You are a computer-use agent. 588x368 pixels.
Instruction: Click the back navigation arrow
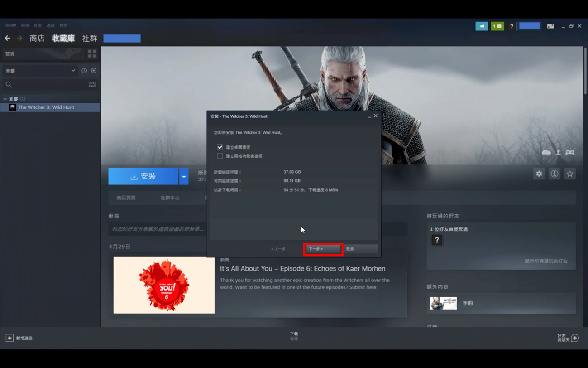coord(8,39)
